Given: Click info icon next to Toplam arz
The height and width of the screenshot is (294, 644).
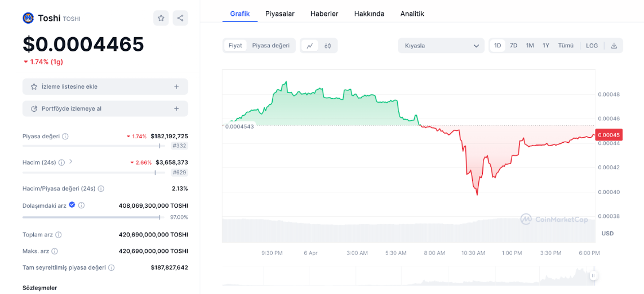Looking at the screenshot, I should 59,235.
